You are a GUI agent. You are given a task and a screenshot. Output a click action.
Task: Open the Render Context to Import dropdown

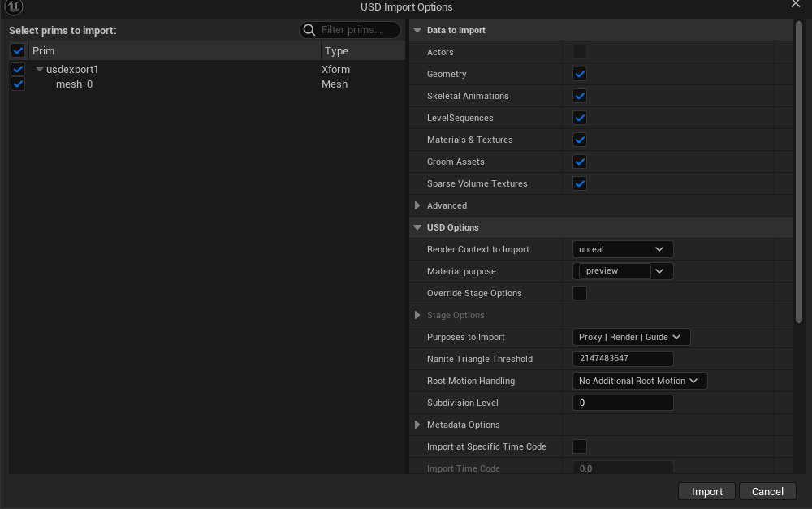(x=623, y=249)
